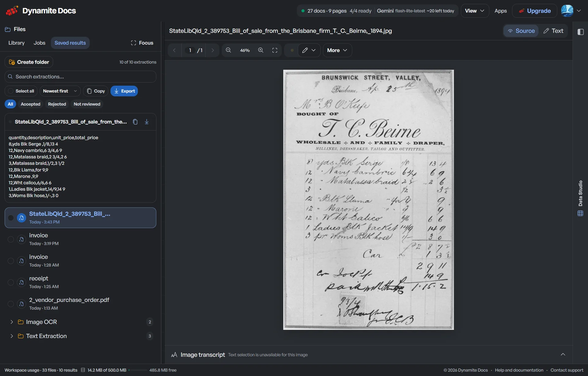Open the More dropdown in viewer toolbar

pos(337,50)
